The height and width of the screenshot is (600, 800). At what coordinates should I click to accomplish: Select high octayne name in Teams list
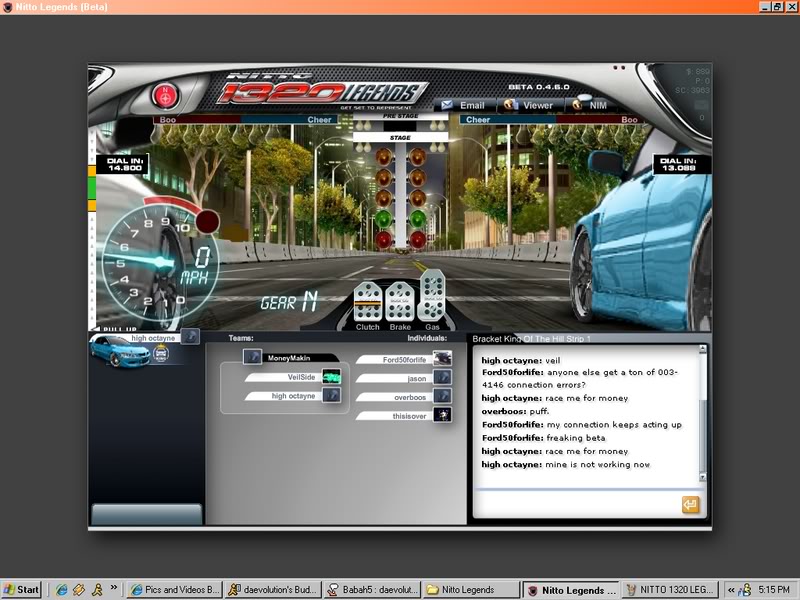(293, 396)
